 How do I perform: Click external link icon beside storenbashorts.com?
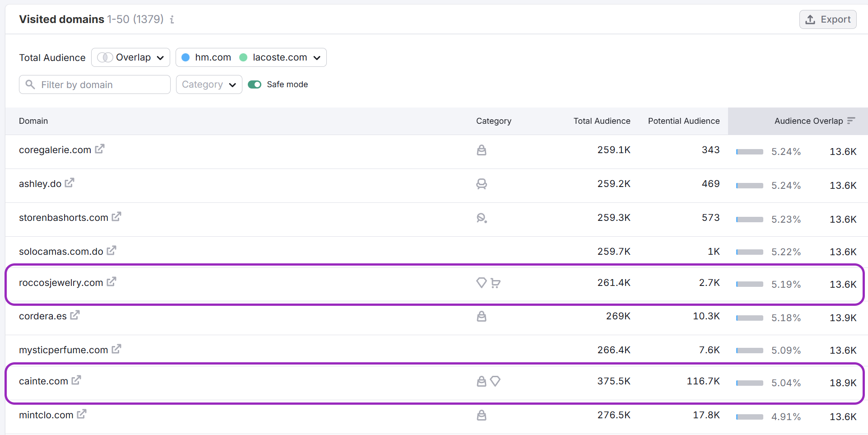click(x=116, y=217)
